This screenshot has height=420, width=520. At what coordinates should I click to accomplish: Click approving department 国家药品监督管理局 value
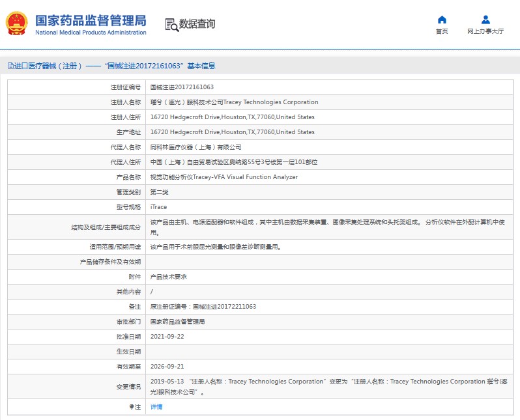coord(177,322)
